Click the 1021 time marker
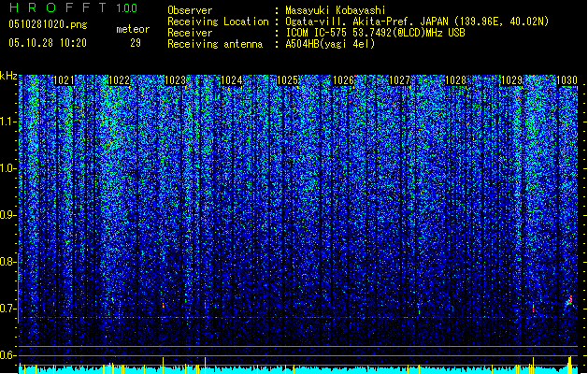 pyautogui.click(x=64, y=80)
